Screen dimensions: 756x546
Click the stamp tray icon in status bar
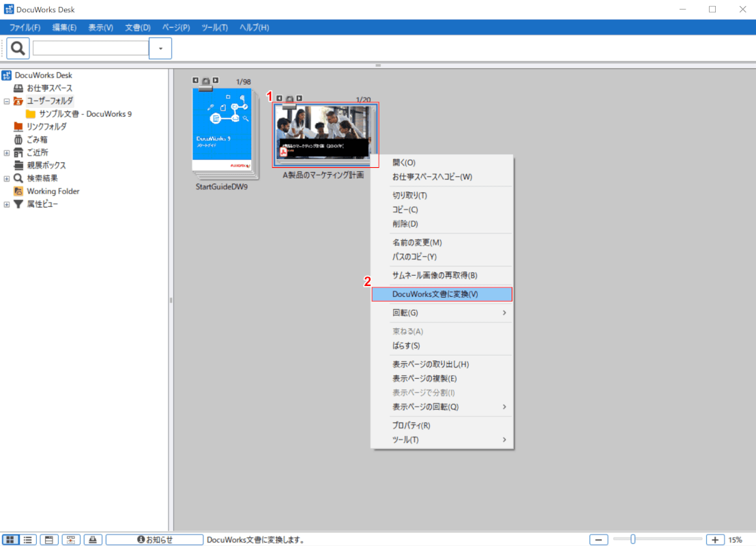pos(93,539)
